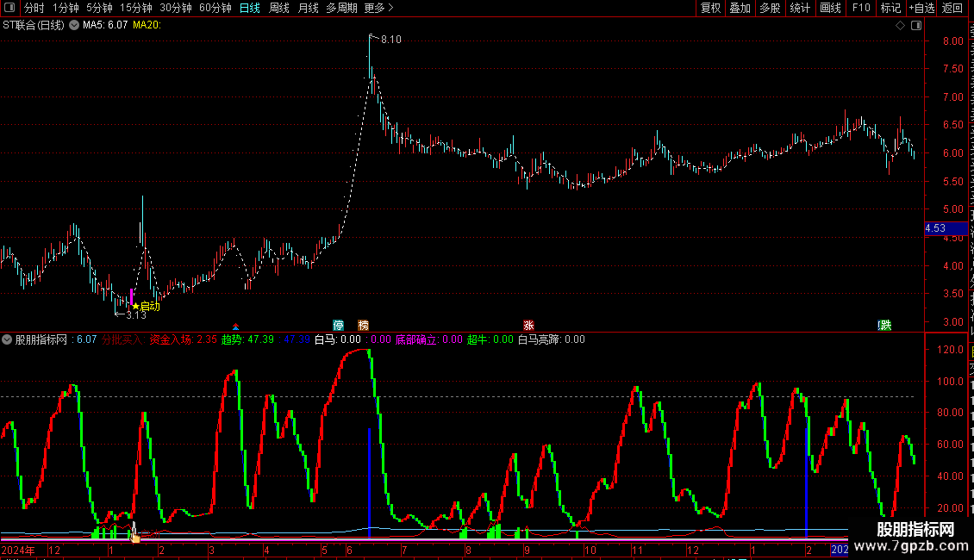Click the 白马亮蹄: 0.00 label
The image size is (974, 560).
pos(552,339)
